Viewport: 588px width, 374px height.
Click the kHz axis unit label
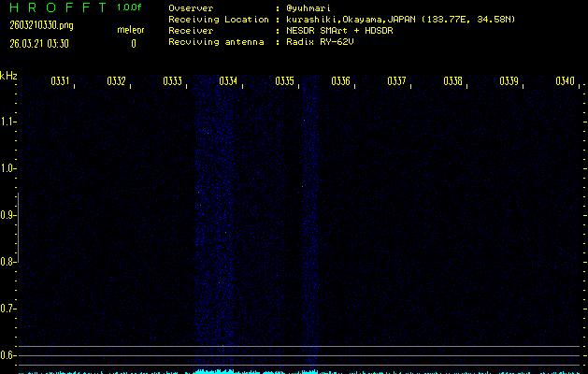click(x=8, y=76)
